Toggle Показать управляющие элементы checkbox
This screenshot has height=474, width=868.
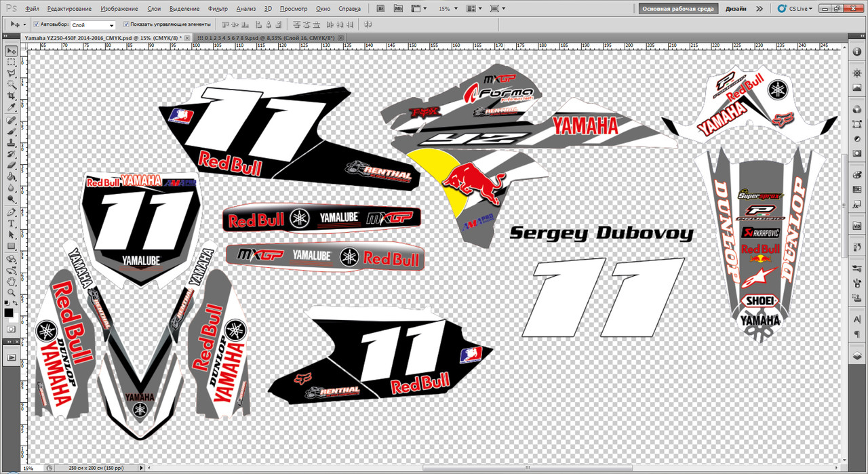point(126,24)
